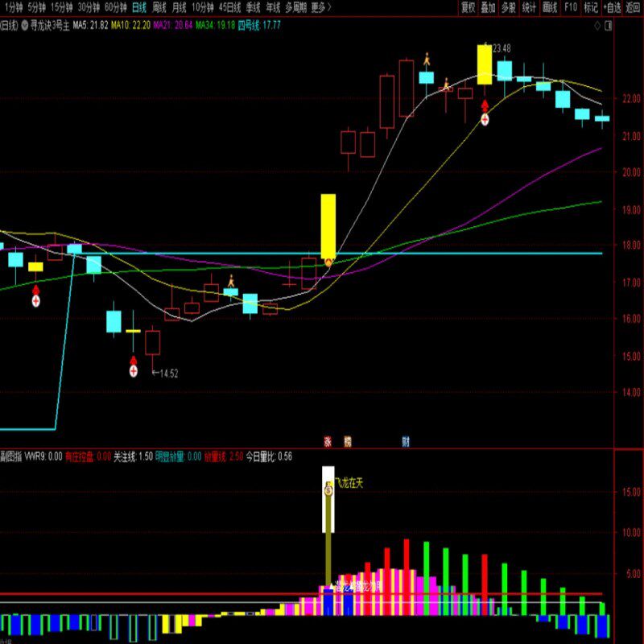The width and height of the screenshot is (644, 644).
Task: Click the 榜 event marker
Action: [348, 442]
